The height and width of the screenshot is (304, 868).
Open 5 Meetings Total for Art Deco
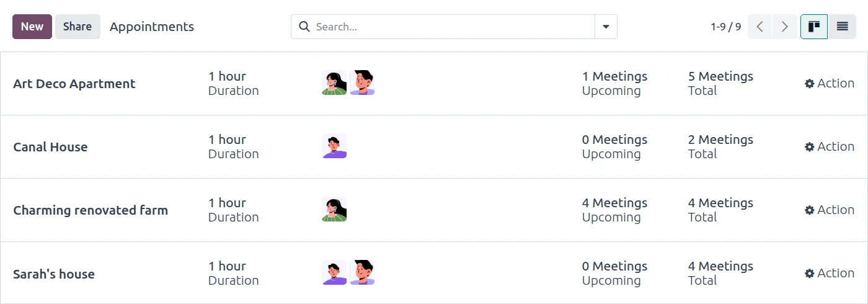pos(720,83)
